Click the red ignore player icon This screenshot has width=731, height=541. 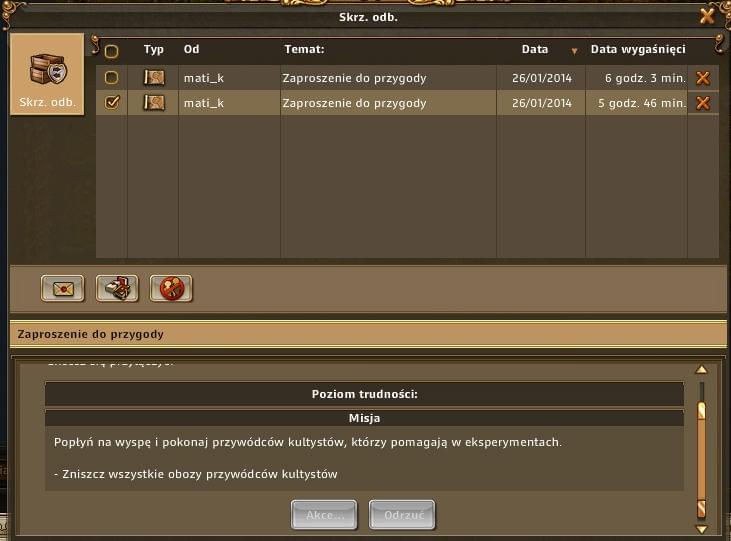pos(171,288)
